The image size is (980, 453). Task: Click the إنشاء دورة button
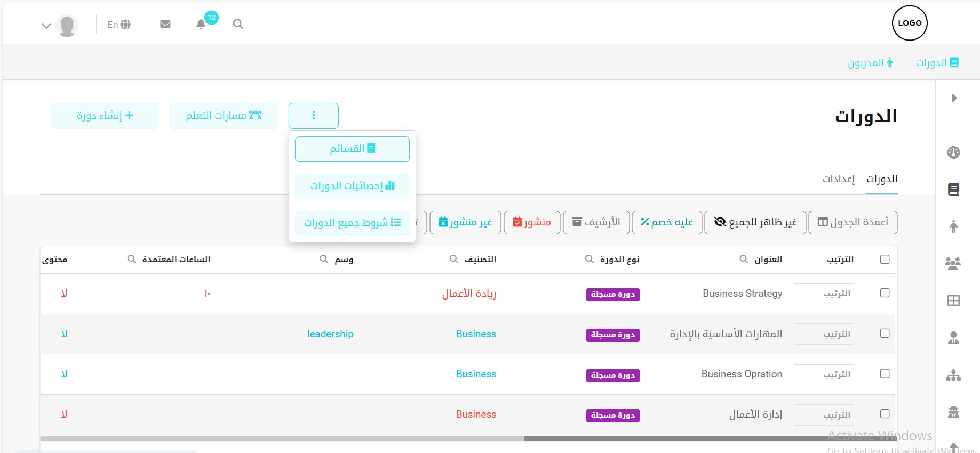pyautogui.click(x=105, y=116)
